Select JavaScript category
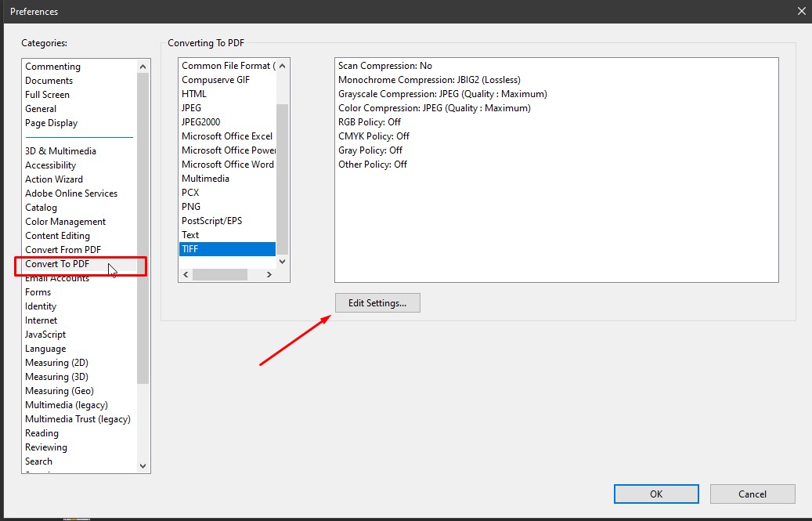This screenshot has width=812, height=521. point(45,335)
